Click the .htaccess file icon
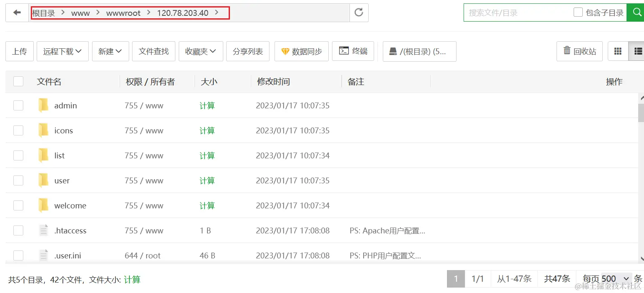 [43, 230]
